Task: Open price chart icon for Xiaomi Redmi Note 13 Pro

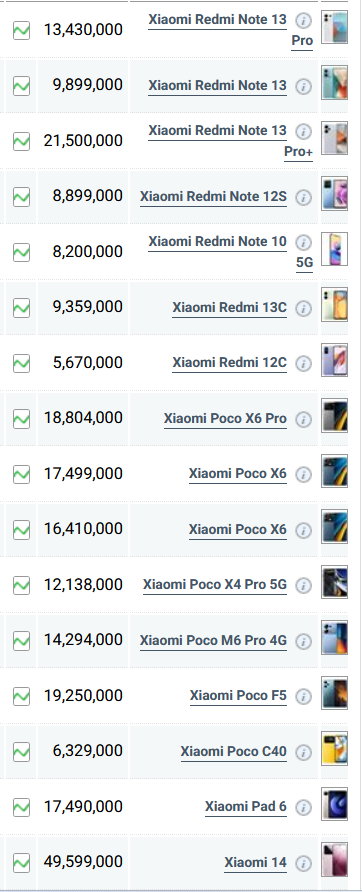Action: tap(22, 30)
